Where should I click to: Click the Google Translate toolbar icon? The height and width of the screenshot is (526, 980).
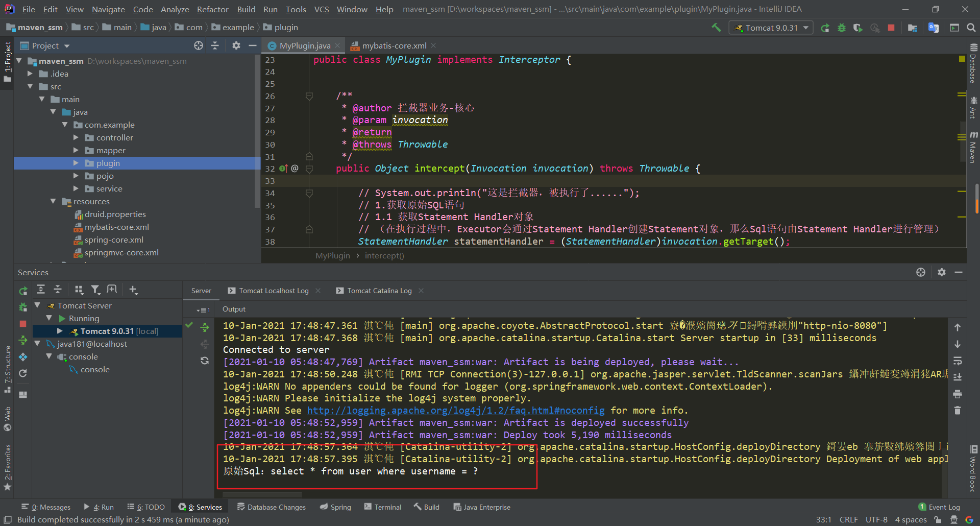pyautogui.click(x=933, y=28)
